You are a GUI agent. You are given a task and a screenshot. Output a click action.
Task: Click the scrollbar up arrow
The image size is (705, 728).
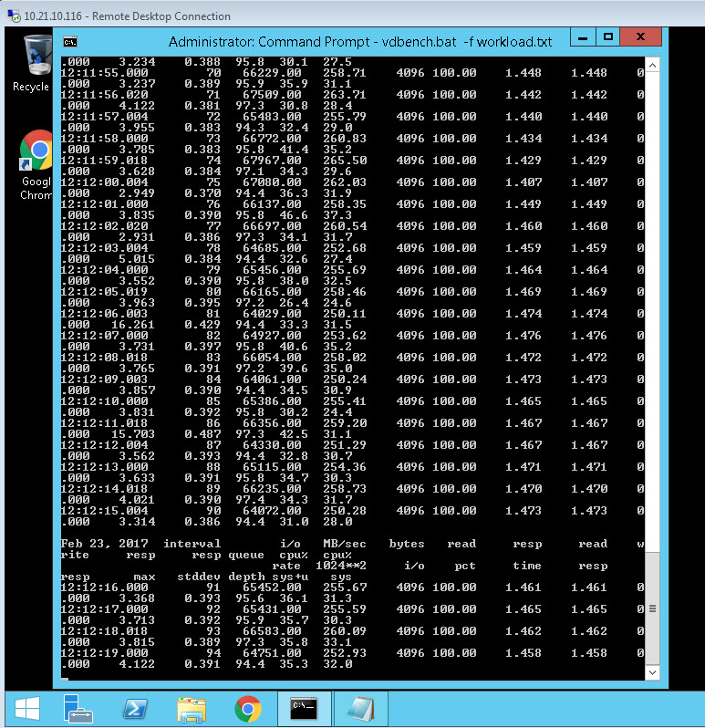[x=652, y=66]
